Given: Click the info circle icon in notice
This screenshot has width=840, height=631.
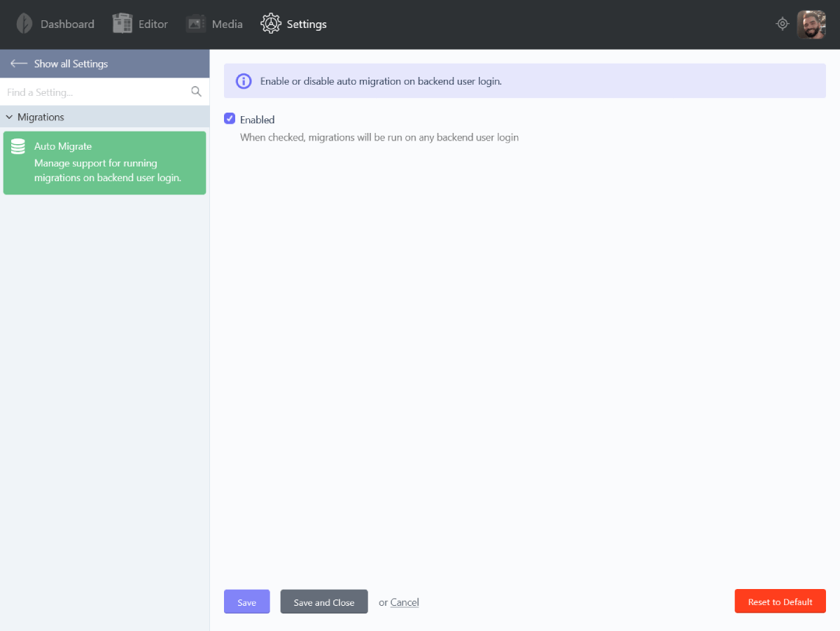Looking at the screenshot, I should coord(243,81).
